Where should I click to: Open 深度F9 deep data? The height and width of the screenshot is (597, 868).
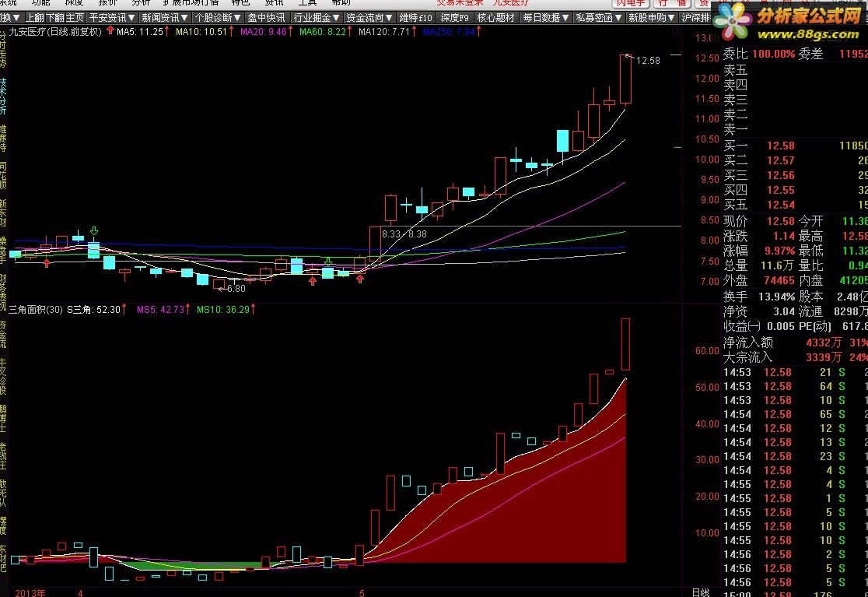pyautogui.click(x=454, y=18)
